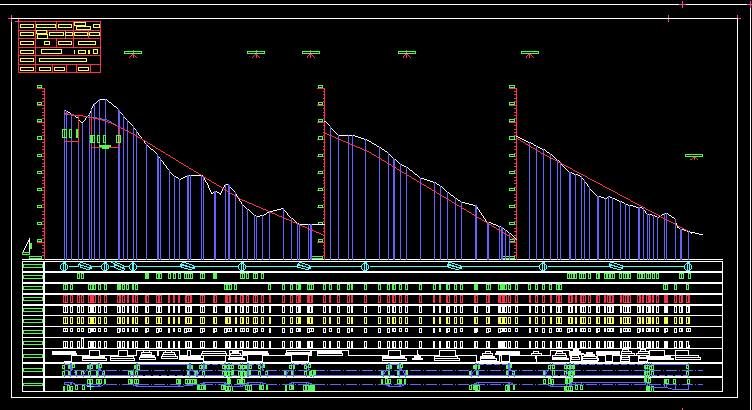Click the red elevation axis of second profile
752x410 pixels.
click(x=322, y=170)
